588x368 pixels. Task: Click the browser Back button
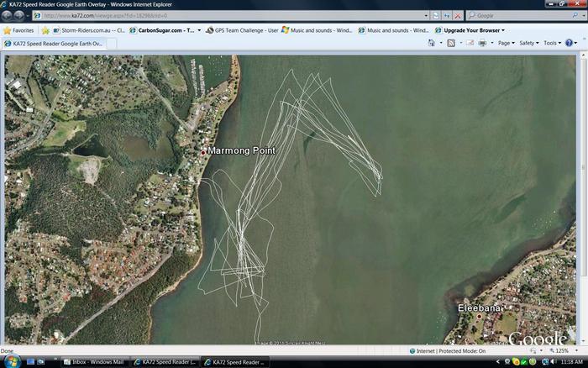[x=8, y=15]
